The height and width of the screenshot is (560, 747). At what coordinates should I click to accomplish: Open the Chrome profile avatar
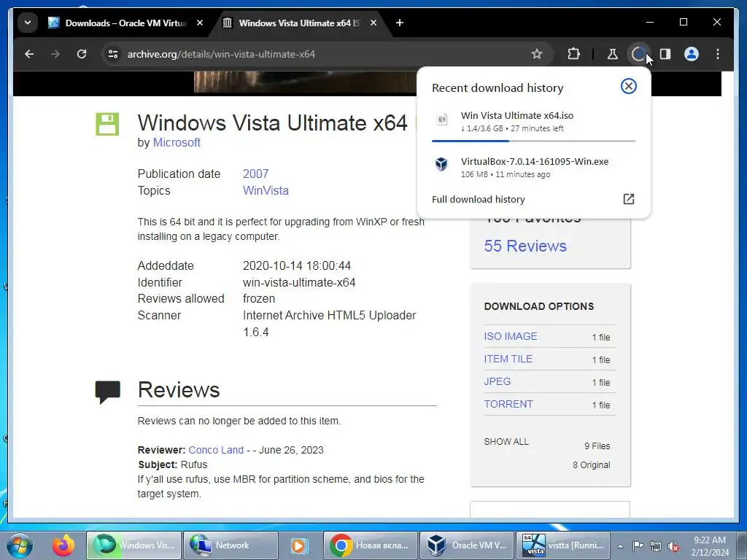coord(692,54)
